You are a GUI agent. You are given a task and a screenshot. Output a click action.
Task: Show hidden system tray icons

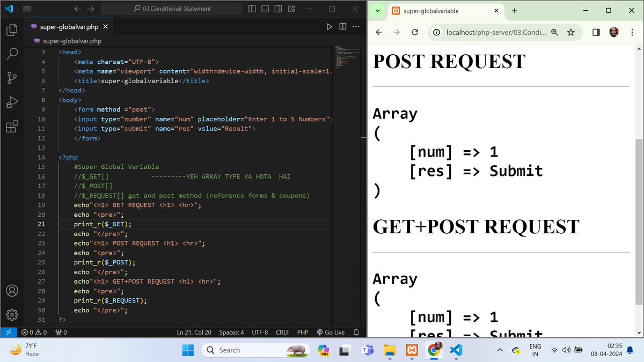coord(500,350)
